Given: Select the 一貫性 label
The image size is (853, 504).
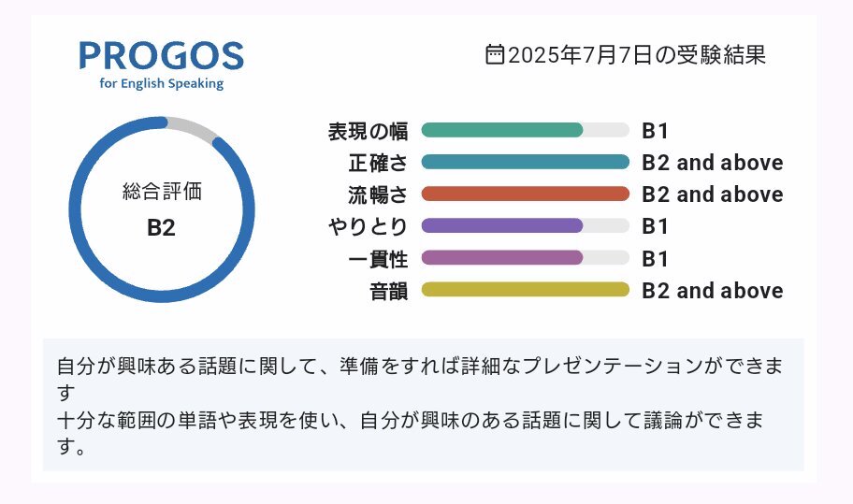Looking at the screenshot, I should pyautogui.click(x=378, y=259).
